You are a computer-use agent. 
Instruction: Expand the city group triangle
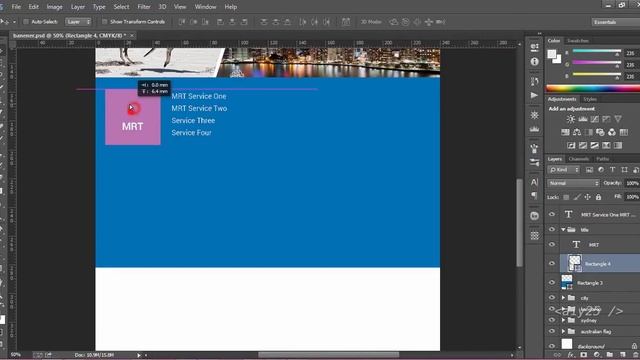click(563, 298)
